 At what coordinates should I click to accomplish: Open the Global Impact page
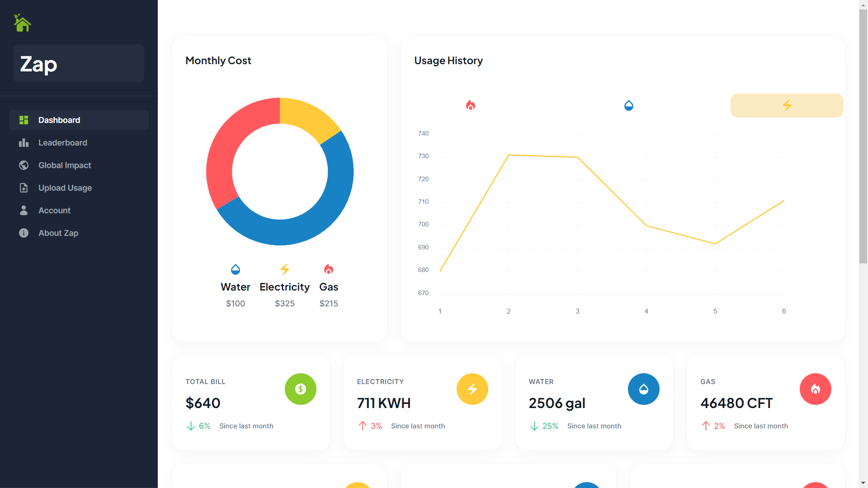pos(79,165)
